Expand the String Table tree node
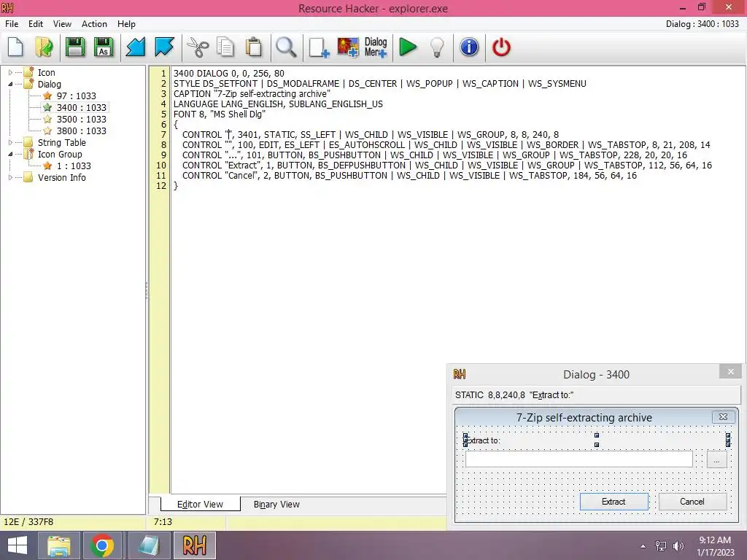Viewport: 747px width, 560px height. [x=10, y=142]
